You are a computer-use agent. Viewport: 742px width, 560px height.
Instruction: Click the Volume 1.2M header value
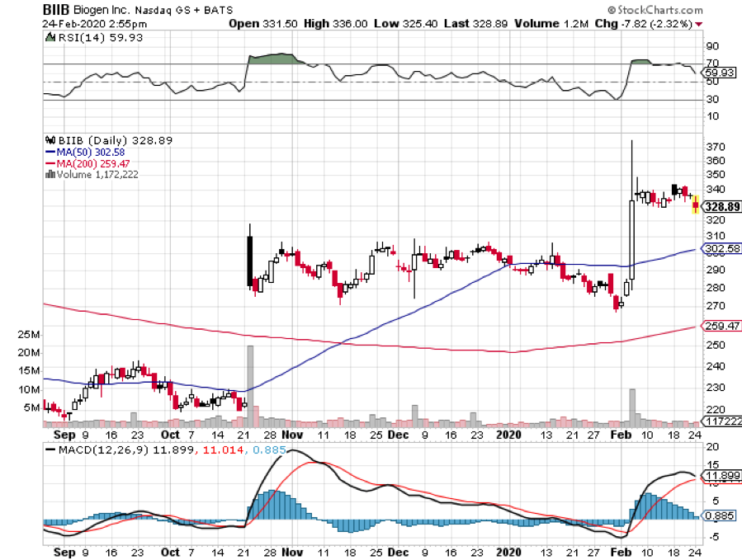click(551, 24)
